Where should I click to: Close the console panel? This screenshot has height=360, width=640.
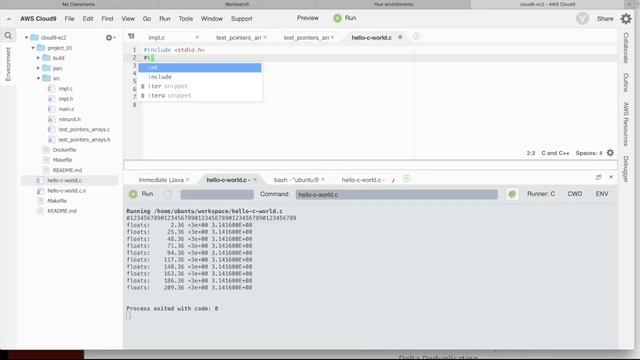pyautogui.click(x=611, y=177)
